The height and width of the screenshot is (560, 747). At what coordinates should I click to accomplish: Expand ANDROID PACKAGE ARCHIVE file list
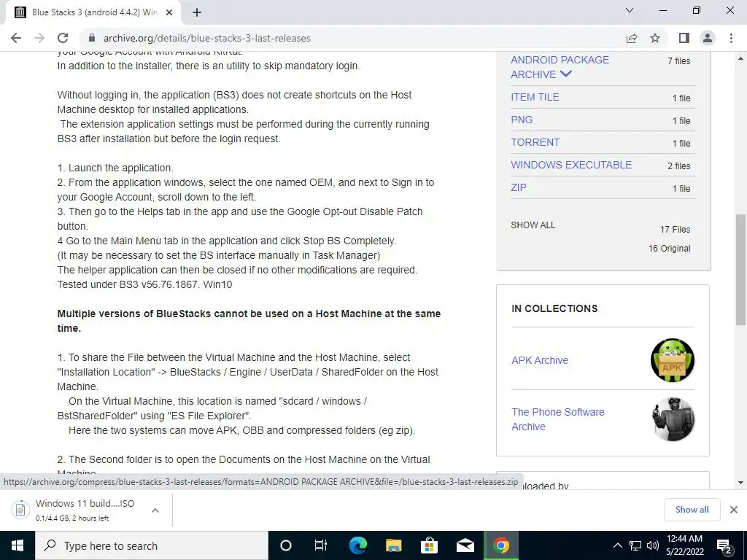pyautogui.click(x=566, y=74)
